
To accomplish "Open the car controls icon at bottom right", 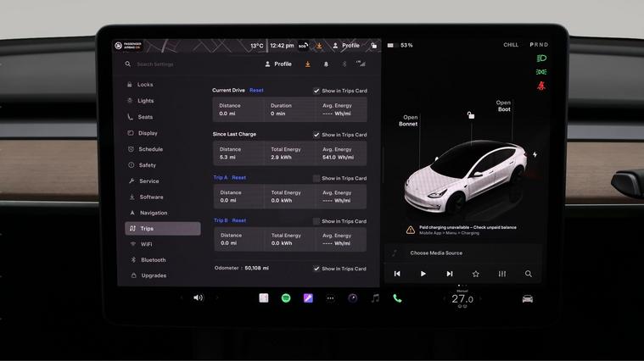I will pyautogui.click(x=527, y=298).
